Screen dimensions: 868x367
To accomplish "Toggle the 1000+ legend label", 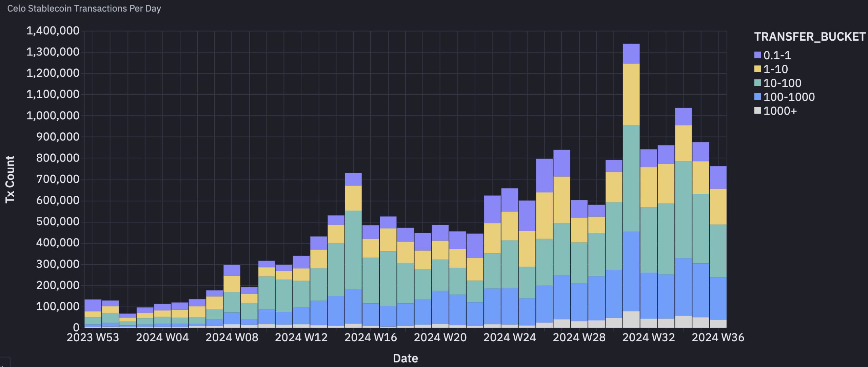I will click(x=780, y=111).
